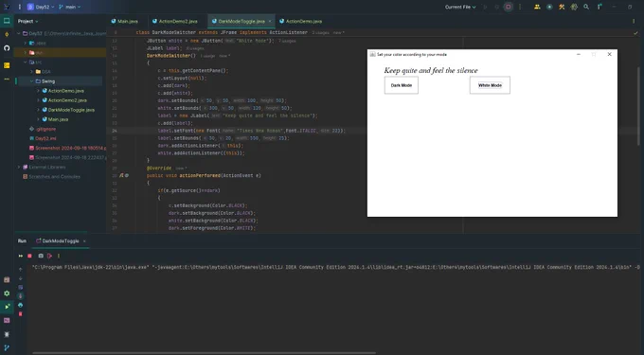Expand the out folder arrow
This screenshot has width=644, height=355.
tap(25, 52)
